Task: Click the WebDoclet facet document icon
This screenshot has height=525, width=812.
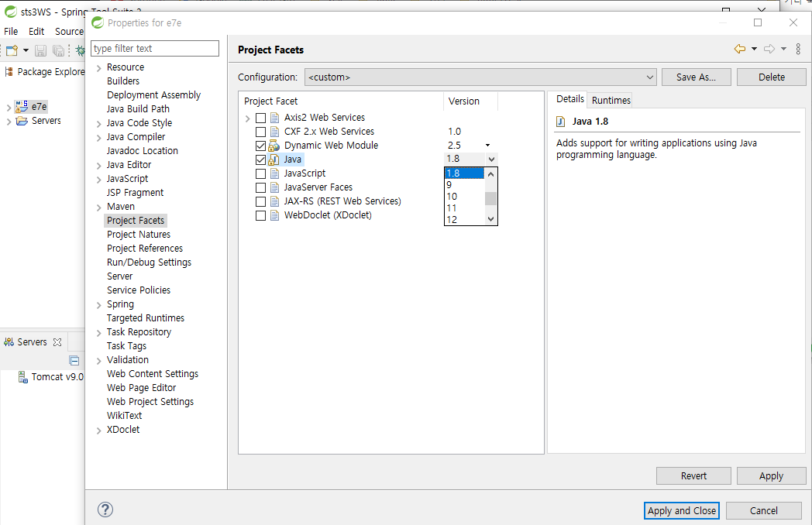Action: 274,215
